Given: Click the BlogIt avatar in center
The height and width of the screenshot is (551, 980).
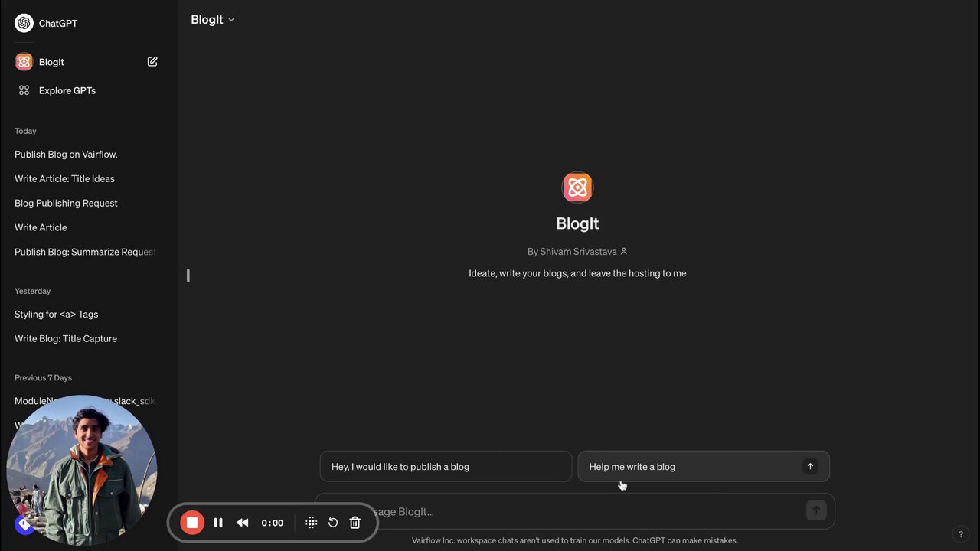Looking at the screenshot, I should coord(577,187).
